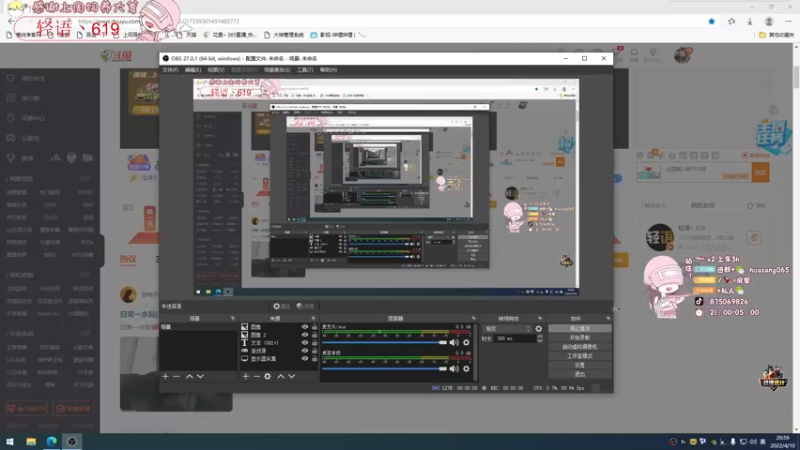Click browser vertical scrollbar thumb
This screenshot has width=800, height=450.
(796, 78)
